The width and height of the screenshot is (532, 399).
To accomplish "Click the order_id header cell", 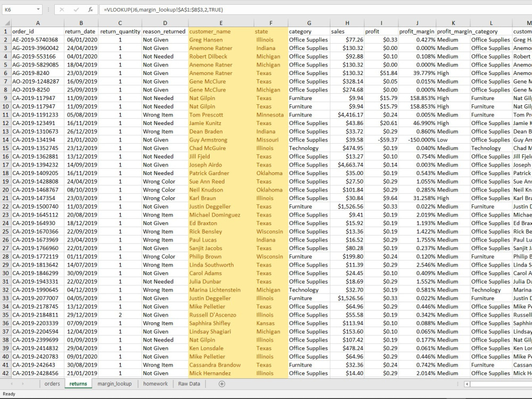I will tap(38, 31).
